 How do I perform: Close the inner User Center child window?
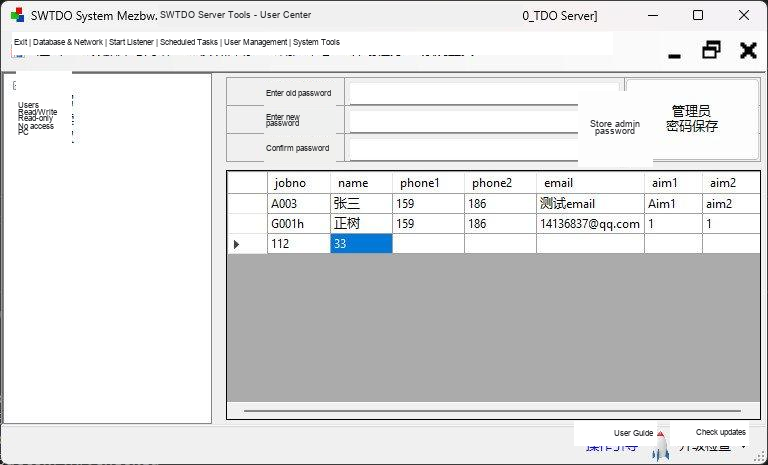pos(748,50)
